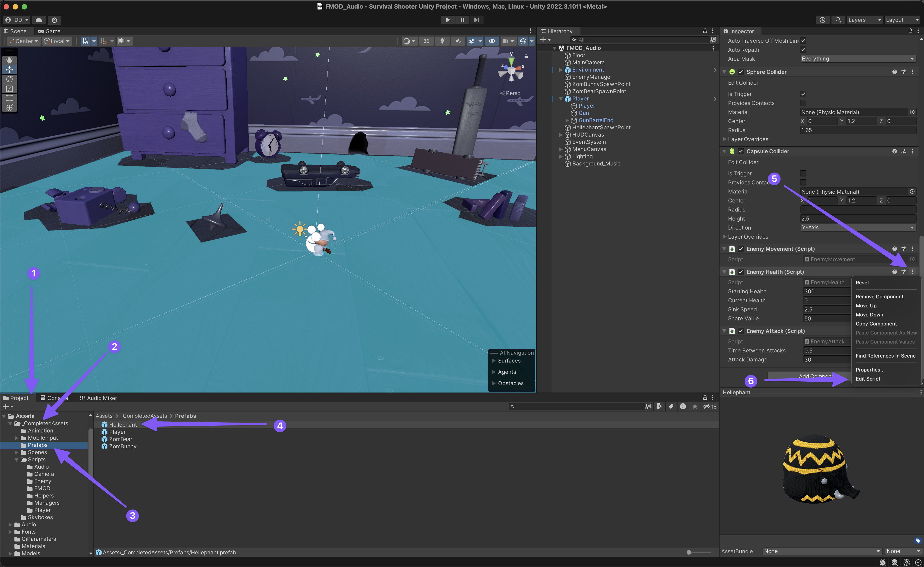Viewport: 924px width, 567px height.
Task: Open the Layers dropdown
Action: coord(864,20)
